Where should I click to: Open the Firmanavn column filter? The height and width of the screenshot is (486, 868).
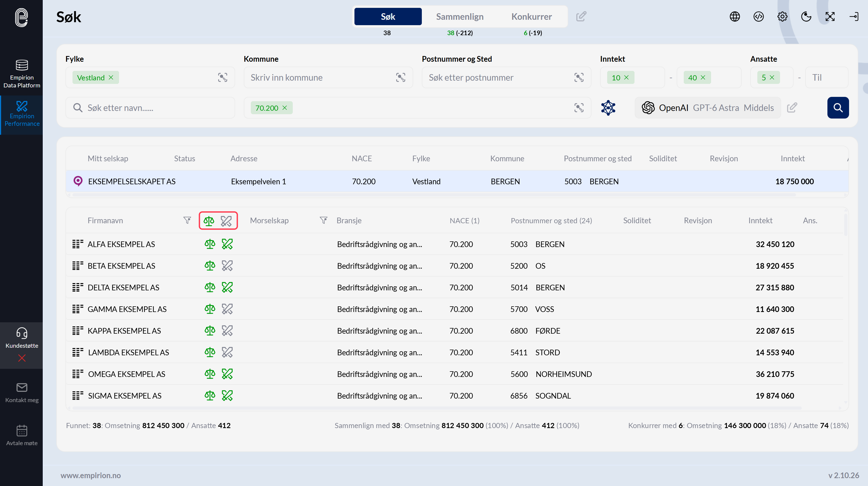[187, 221]
